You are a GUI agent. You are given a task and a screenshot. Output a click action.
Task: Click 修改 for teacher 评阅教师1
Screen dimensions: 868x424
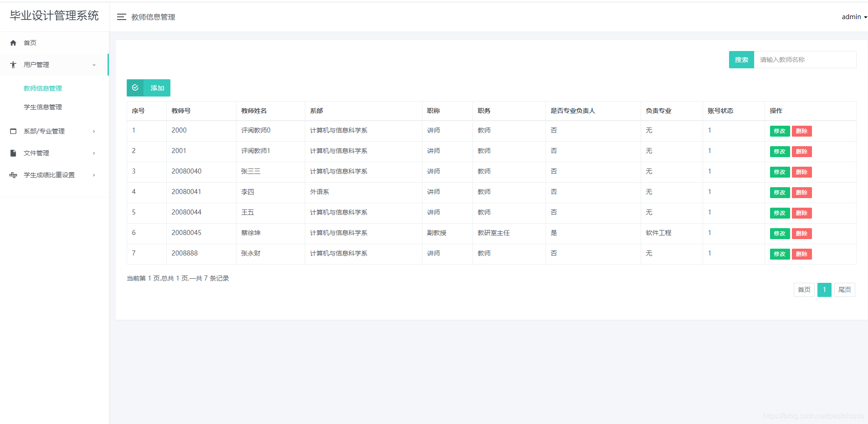click(780, 152)
